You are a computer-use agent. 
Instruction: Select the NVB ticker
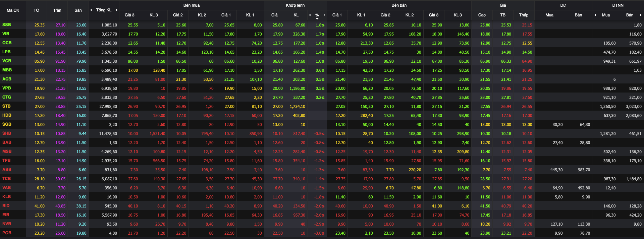7,224
